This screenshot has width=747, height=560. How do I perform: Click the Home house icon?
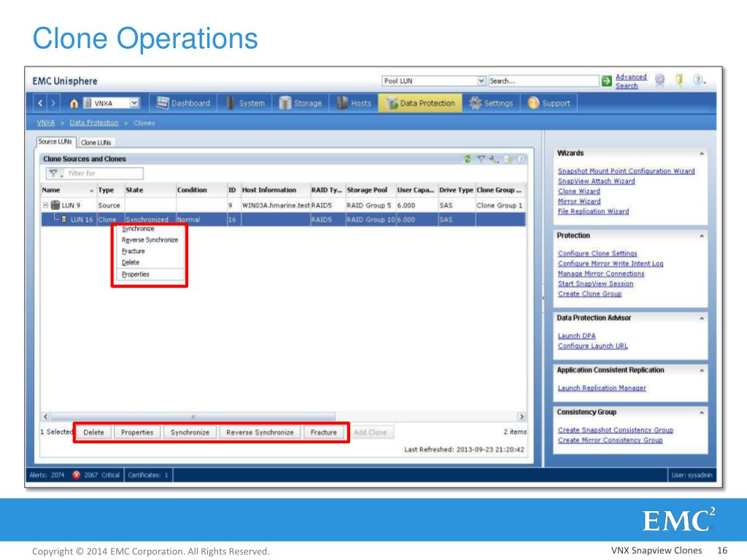coord(74,104)
